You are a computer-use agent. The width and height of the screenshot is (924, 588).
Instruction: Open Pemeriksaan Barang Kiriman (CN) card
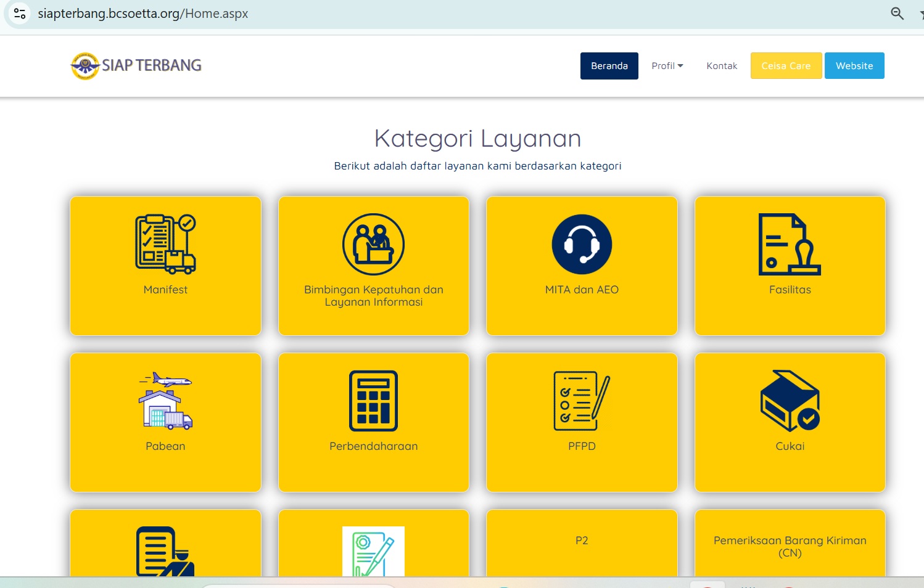(790, 546)
